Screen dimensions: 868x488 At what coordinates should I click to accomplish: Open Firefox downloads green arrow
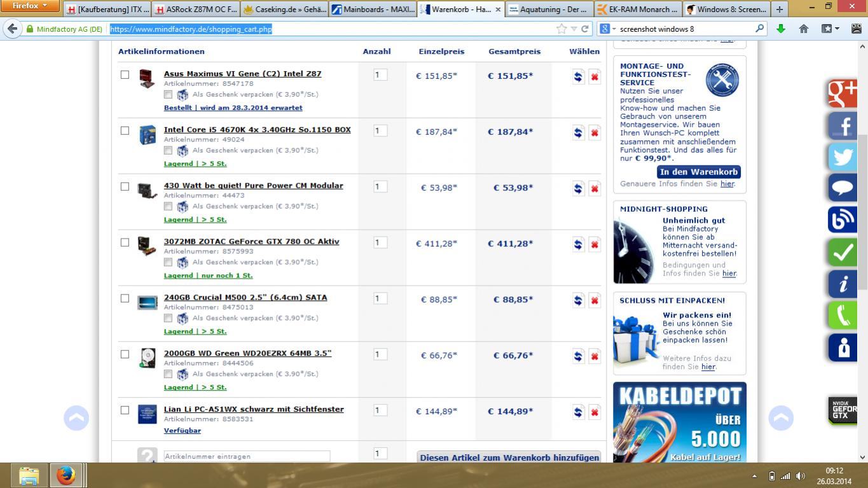pyautogui.click(x=781, y=29)
